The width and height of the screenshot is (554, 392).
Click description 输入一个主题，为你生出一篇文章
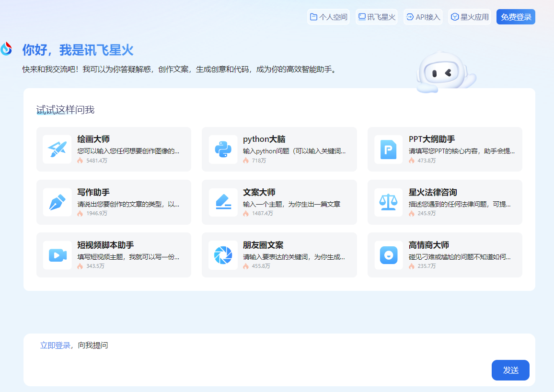click(291, 204)
